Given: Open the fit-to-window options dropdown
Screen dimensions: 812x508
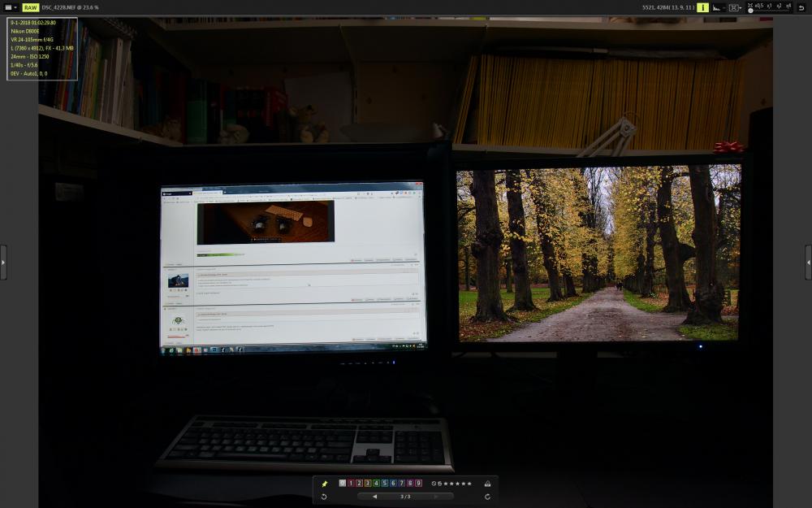Looking at the screenshot, I should (735, 8).
